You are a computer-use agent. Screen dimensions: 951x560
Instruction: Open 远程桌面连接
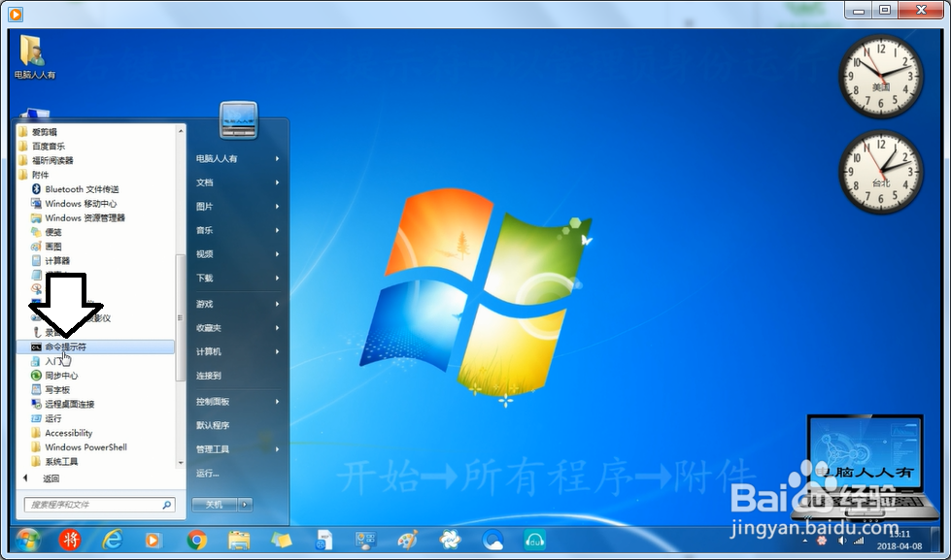point(62,405)
